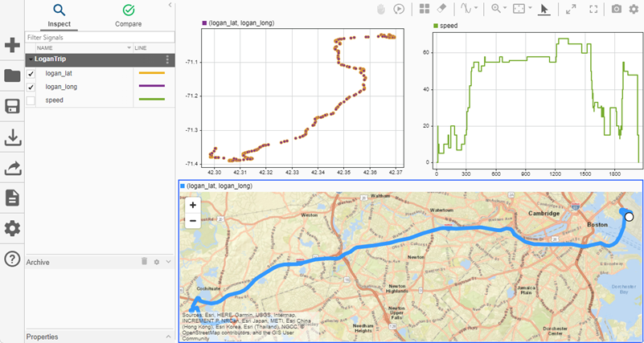Uncheck the logan_lat signal checkbox

(31, 74)
